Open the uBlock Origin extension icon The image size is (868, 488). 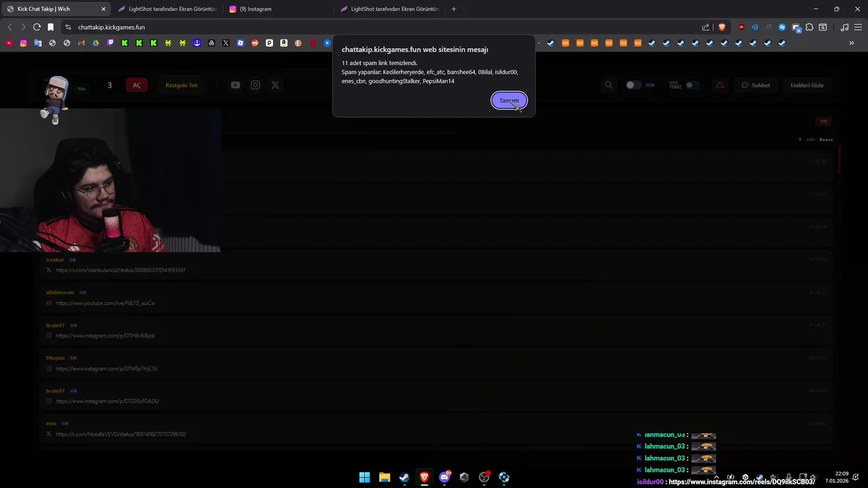pos(741,27)
